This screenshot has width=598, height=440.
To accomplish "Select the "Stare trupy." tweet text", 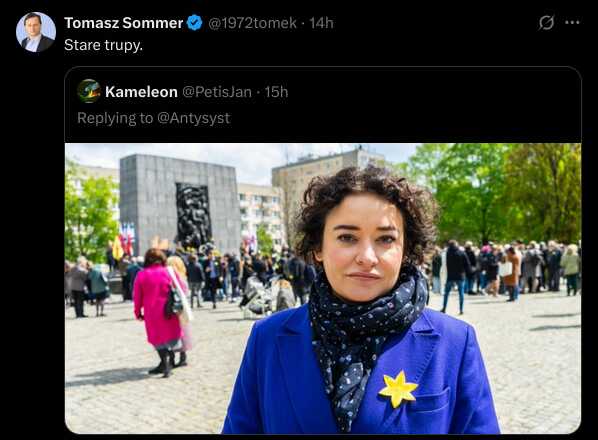I will click(103, 45).
